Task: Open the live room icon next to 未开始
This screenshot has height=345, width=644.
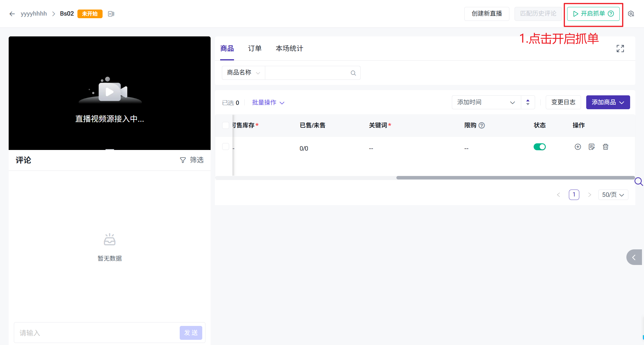Action: pyautogui.click(x=111, y=14)
